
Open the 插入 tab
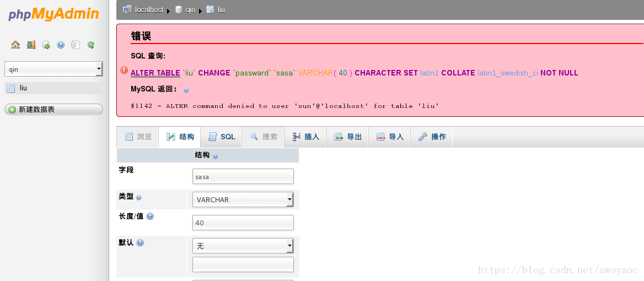(305, 137)
